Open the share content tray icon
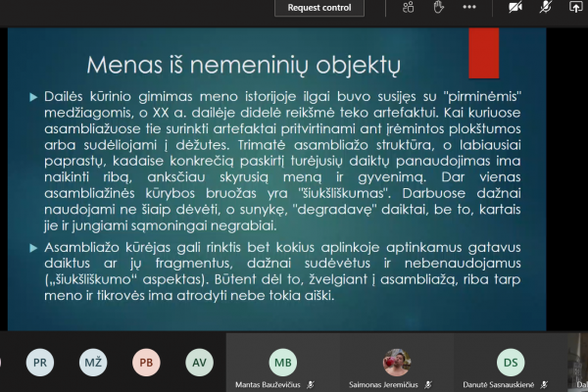 [x=575, y=7]
